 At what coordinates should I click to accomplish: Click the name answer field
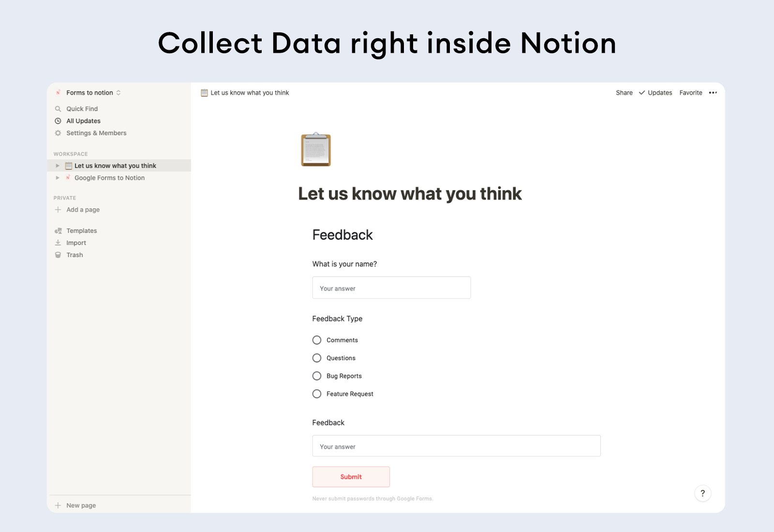point(391,287)
